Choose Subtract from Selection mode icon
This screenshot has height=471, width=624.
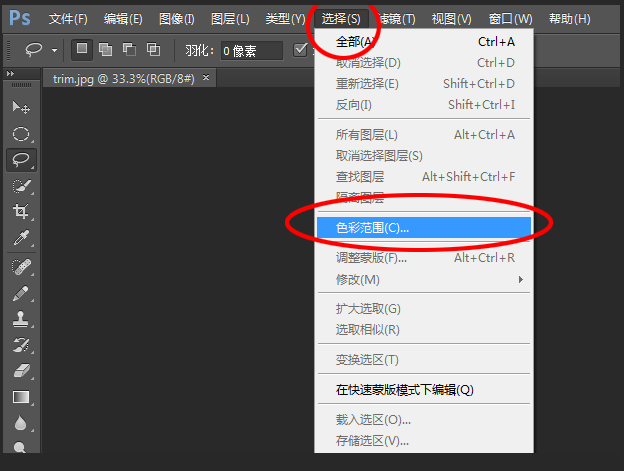129,49
